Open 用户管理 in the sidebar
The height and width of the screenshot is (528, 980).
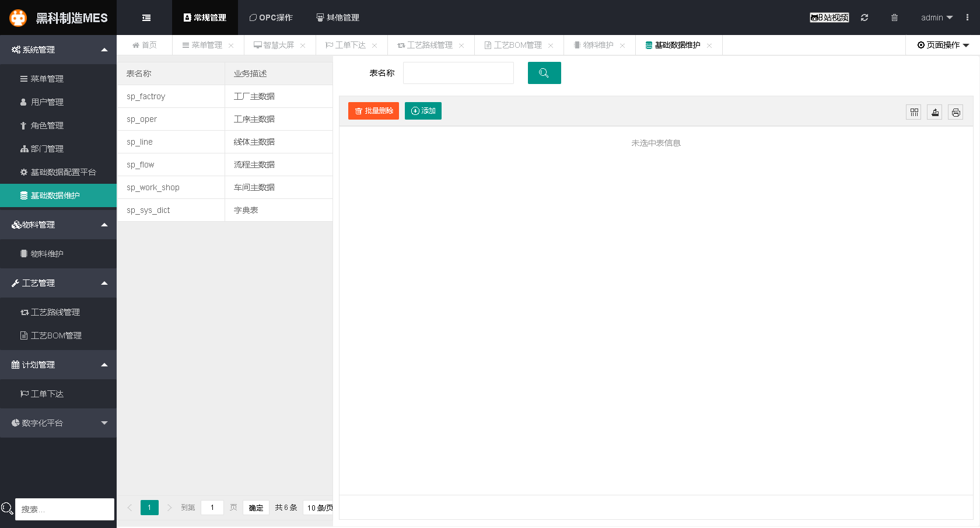point(47,102)
